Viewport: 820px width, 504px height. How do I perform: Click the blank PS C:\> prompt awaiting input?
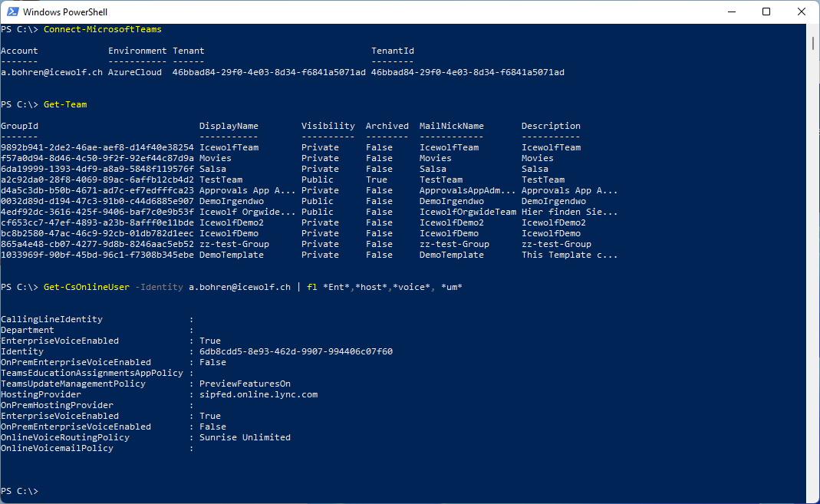[x=19, y=491]
